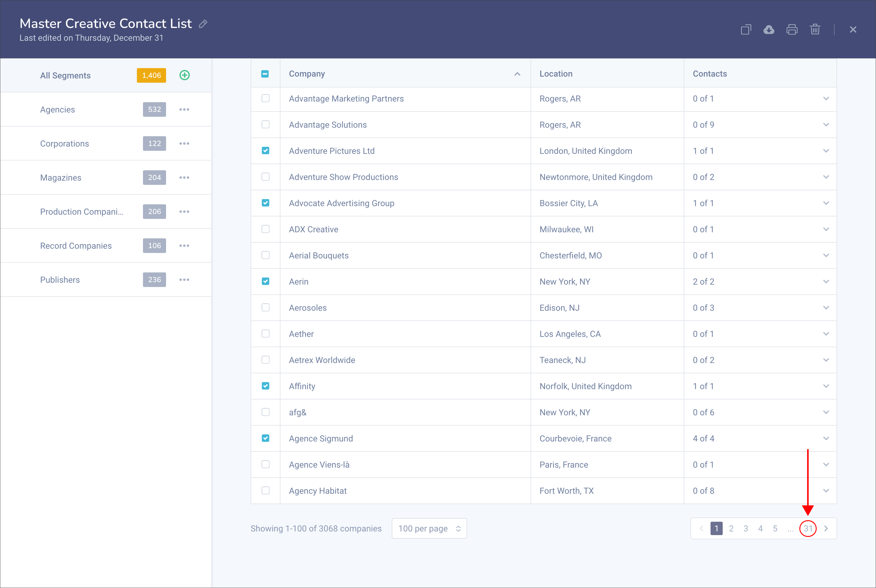Open options menu for Production Companies segment
Viewport: 876px width, 588px height.
(184, 212)
